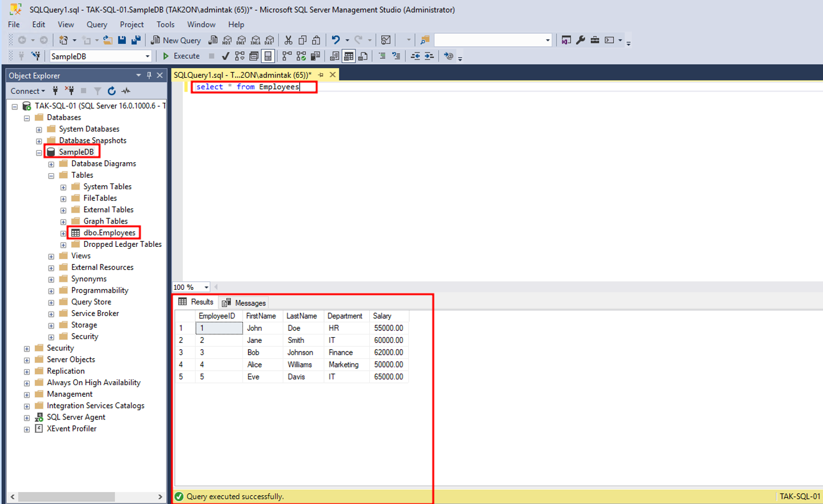Viewport: 823px width, 504px height.
Task: Click the Query Options icon
Action: [x=254, y=56]
